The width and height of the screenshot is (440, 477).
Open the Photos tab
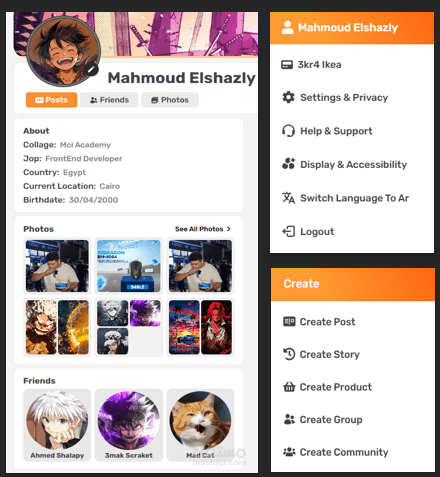point(170,100)
